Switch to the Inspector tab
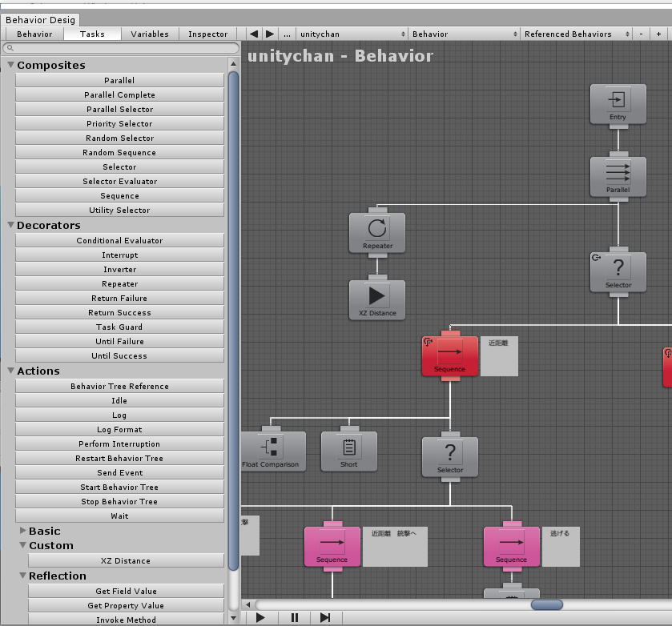This screenshot has width=672, height=626. (208, 34)
